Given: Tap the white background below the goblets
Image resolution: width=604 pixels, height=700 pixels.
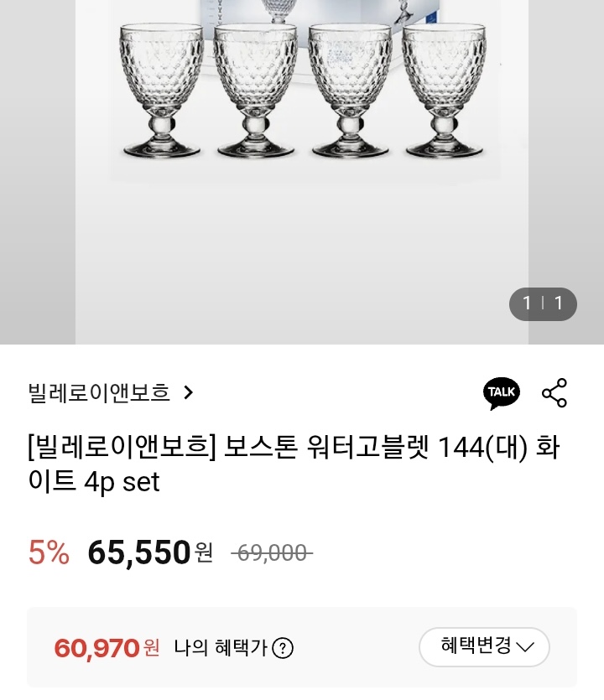Looking at the screenshot, I should (302, 251).
